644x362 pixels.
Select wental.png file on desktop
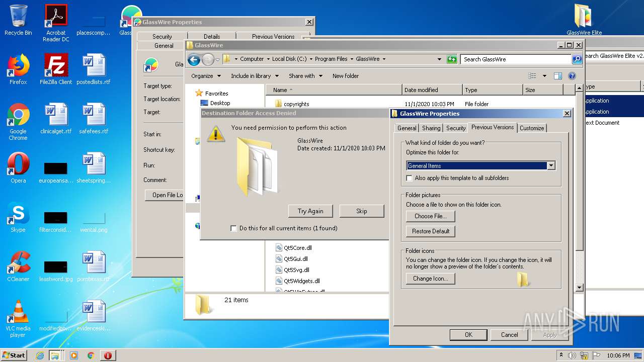[94, 221]
